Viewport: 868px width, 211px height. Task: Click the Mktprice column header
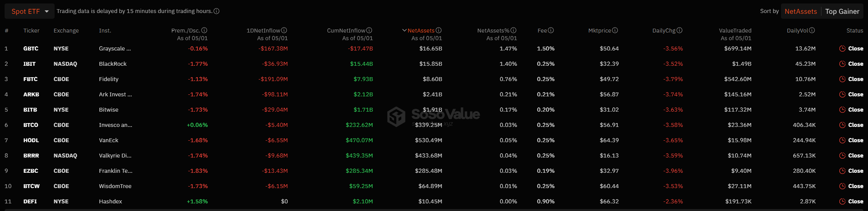(599, 31)
